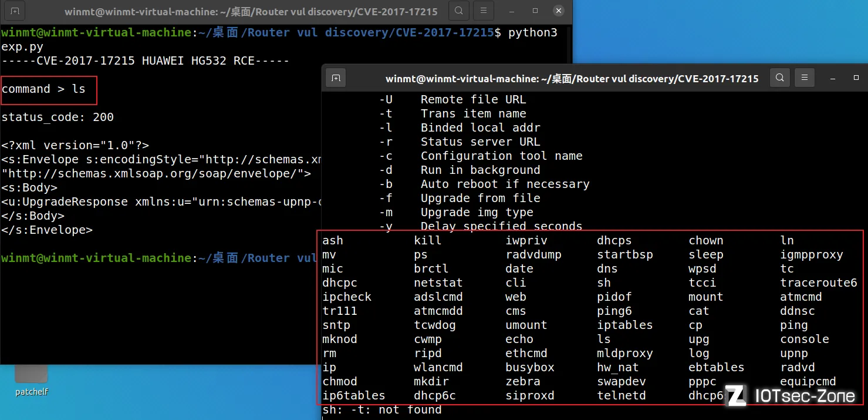Click the front terminal window title text
The image size is (868, 420).
[572, 79]
